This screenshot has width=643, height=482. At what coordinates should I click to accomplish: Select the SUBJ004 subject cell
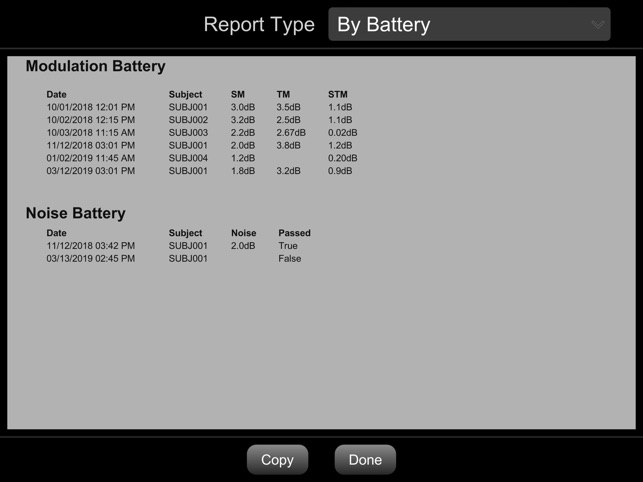188,158
